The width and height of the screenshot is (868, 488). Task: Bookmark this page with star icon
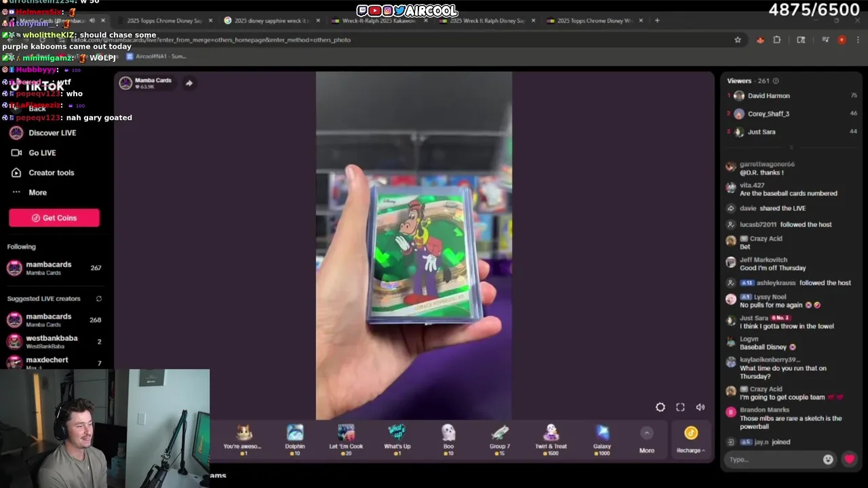[x=738, y=40]
